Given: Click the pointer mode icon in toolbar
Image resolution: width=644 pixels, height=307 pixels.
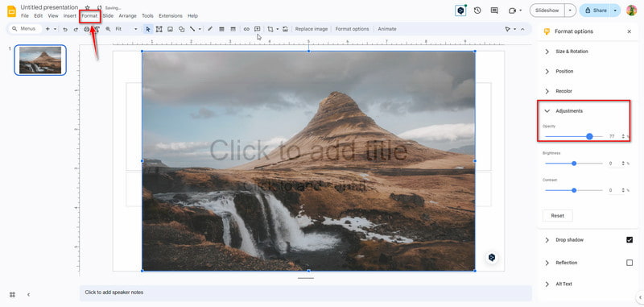Looking at the screenshot, I should (x=508, y=29).
